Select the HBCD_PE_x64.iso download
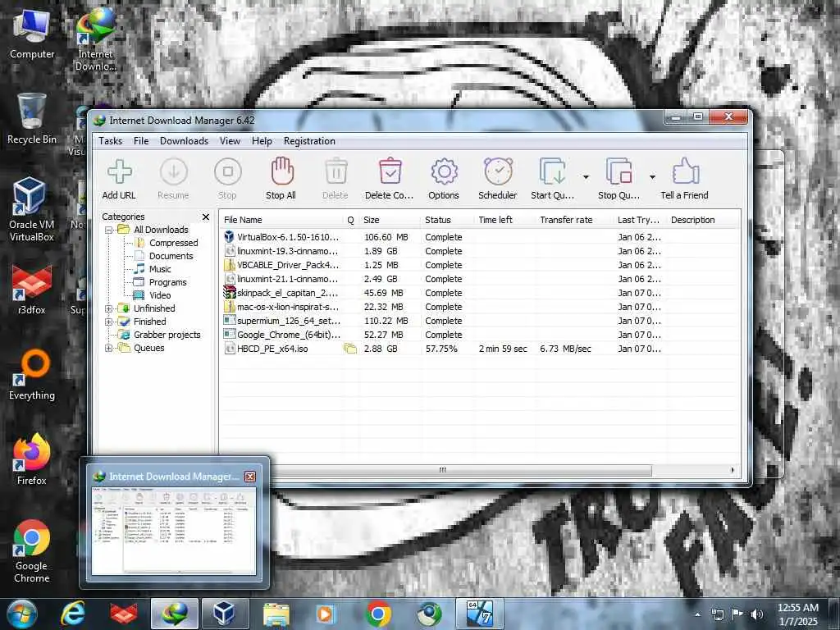 click(479, 348)
